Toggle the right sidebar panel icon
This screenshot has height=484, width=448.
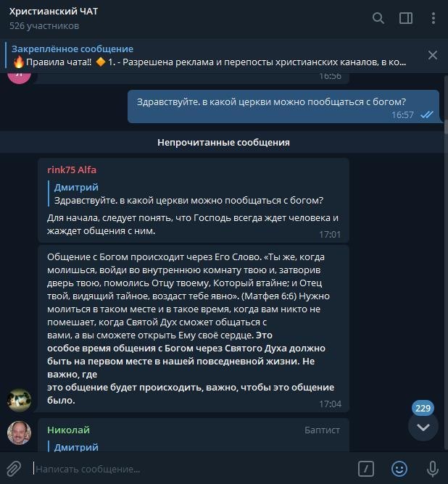406,18
